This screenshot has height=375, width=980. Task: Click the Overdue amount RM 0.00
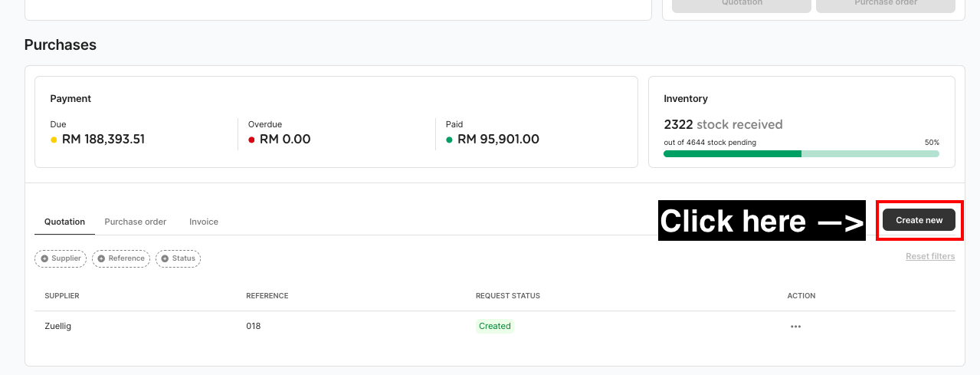pyautogui.click(x=285, y=140)
